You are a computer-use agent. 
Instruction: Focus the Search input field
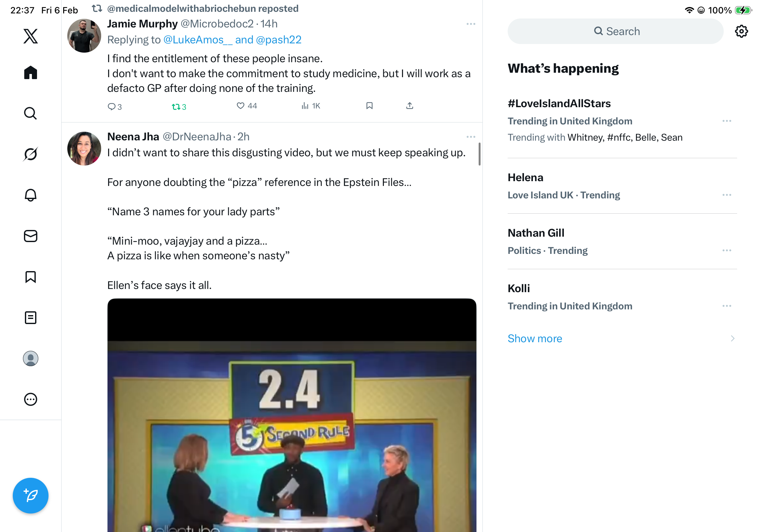point(616,32)
